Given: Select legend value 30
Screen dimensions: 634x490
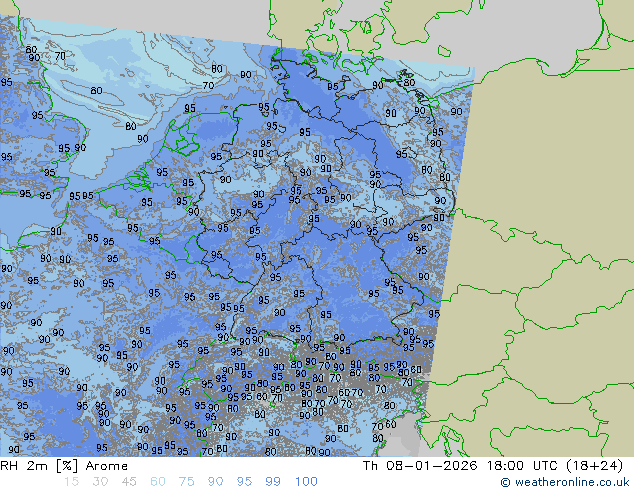Looking at the screenshot, I should [100, 482].
